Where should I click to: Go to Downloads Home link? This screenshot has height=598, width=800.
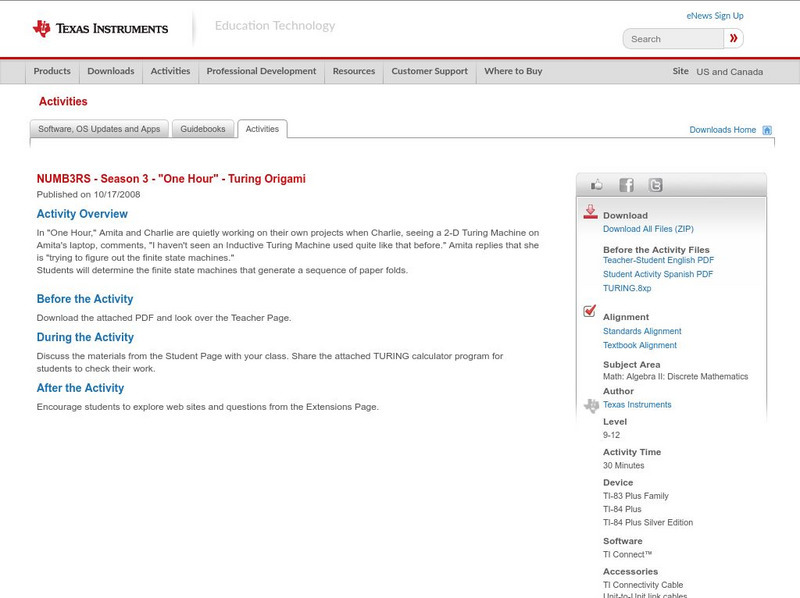(722, 130)
